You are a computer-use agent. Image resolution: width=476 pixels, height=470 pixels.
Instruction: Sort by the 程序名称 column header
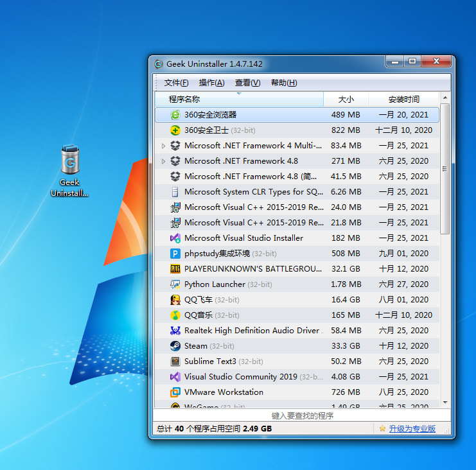(239, 100)
